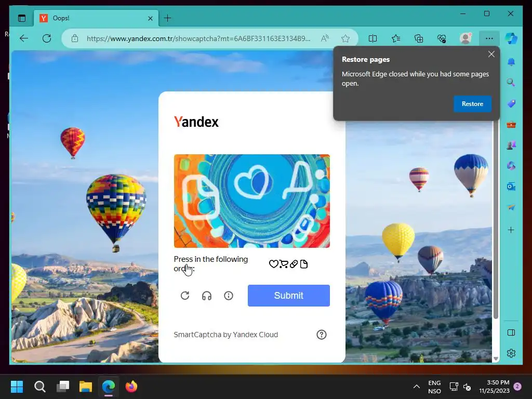Viewport: 532px width, 399px height.
Task: Click the address bar URL
Action: coord(198,38)
